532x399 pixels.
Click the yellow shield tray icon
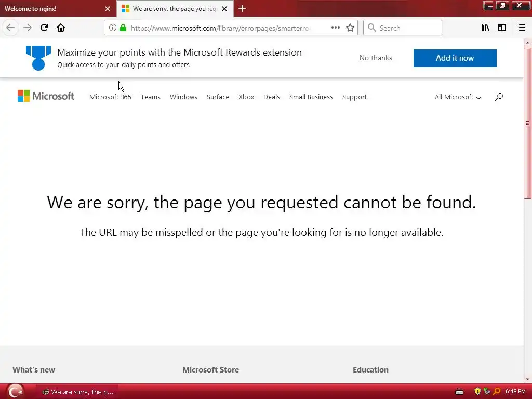point(477,392)
